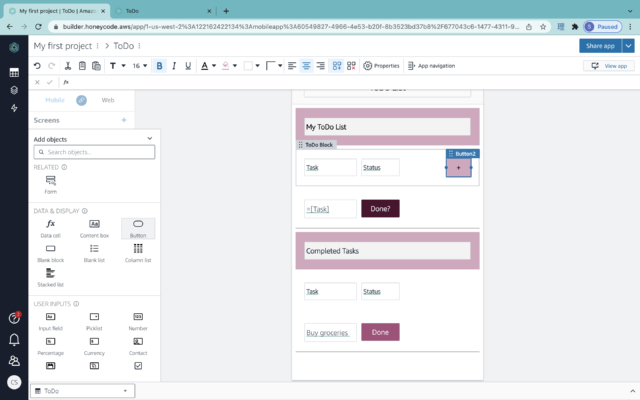640x400 pixels.
Task: Click the Redo icon in toolbar
Action: click(51, 66)
